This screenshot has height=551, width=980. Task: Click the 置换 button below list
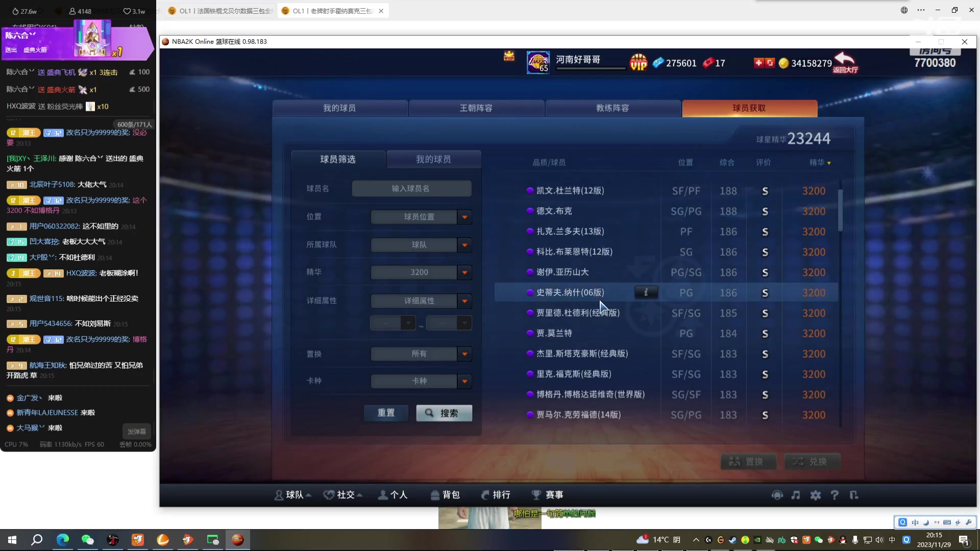tap(748, 461)
